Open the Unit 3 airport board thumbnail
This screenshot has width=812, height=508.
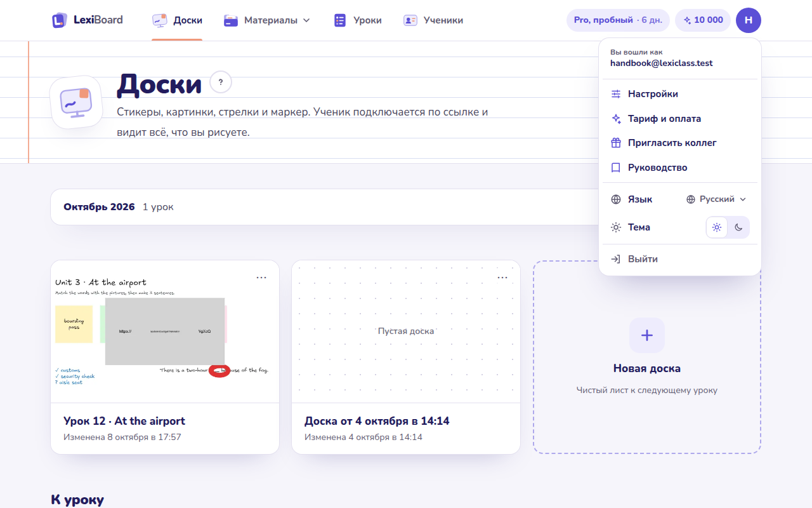(165, 331)
